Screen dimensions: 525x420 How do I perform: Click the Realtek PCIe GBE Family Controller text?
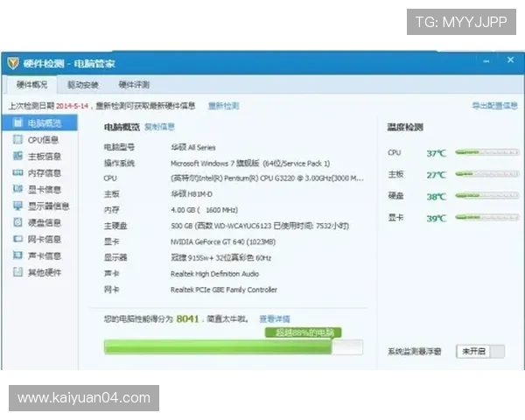pos(224,290)
